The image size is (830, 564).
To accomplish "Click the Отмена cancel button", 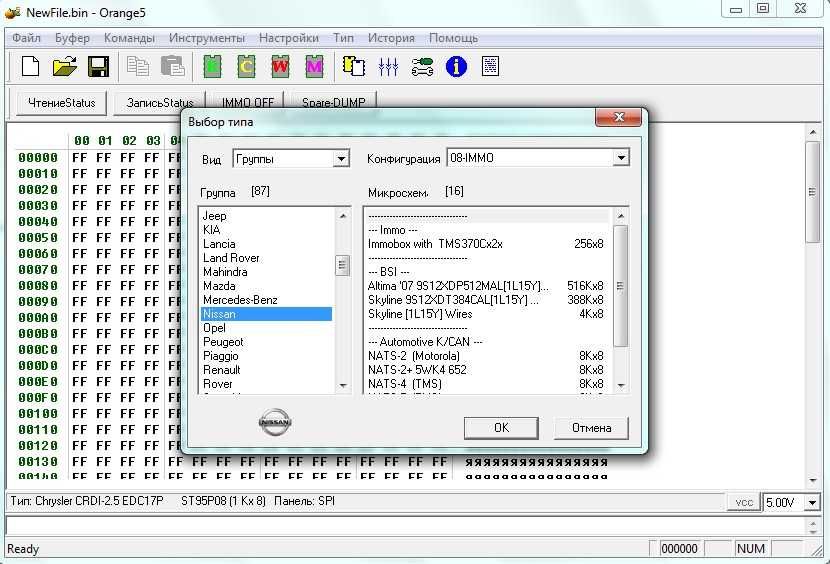I will (591, 428).
